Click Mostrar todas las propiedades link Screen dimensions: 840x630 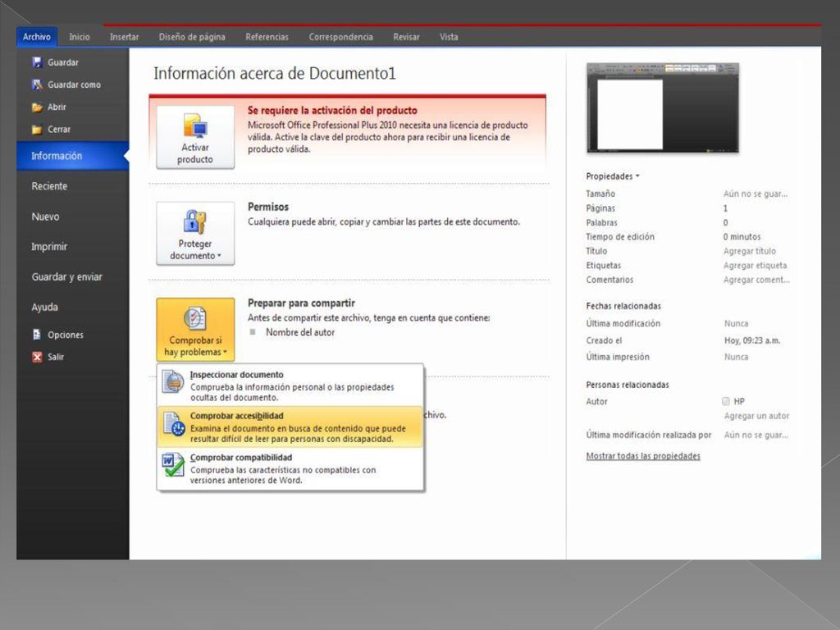643,456
